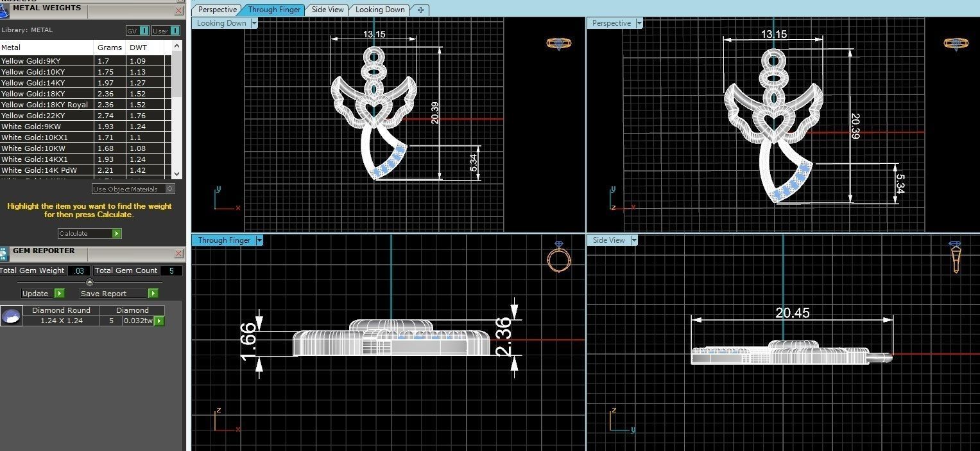Screen dimensions: 980x451
Task: Click the XZ axis indicator in Through Finger view
Action: (x=227, y=420)
